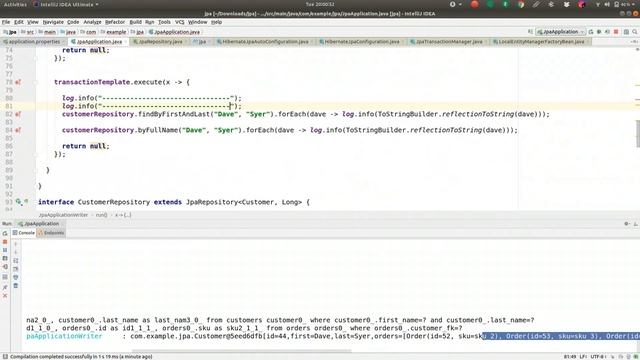Open Search Everywhere using the magnifier icon
This screenshot has width=640, height=360.
click(x=635, y=32)
